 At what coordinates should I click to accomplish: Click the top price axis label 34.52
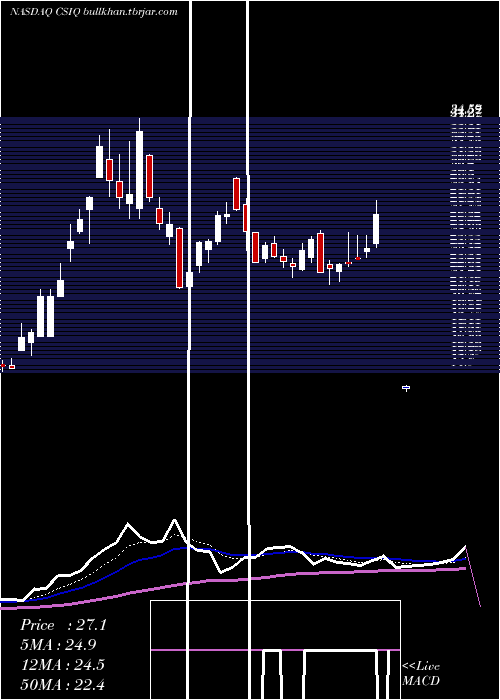[x=466, y=109]
